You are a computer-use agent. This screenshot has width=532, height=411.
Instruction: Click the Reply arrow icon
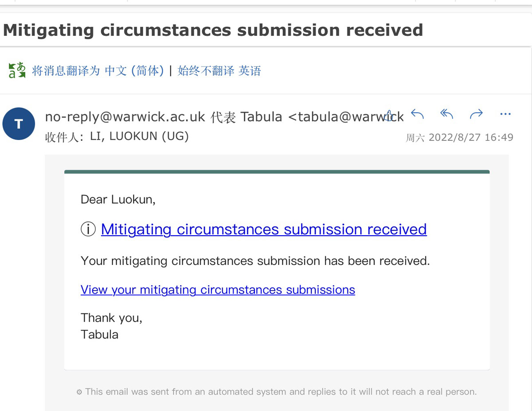point(417,114)
